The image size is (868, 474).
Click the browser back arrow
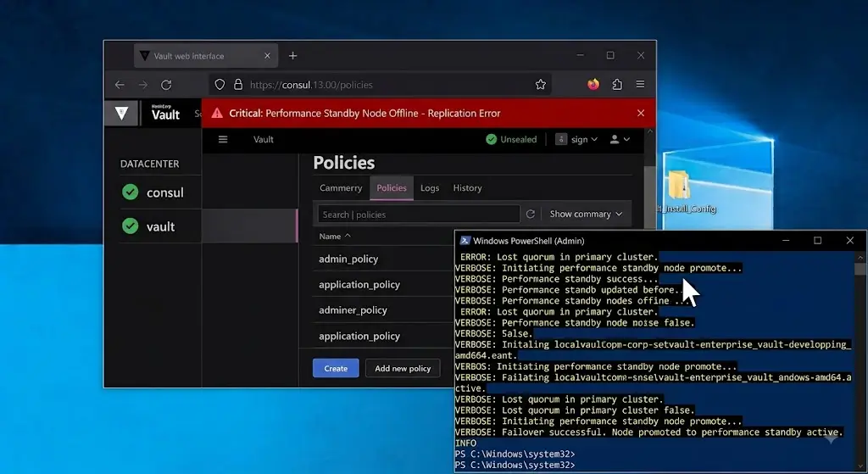point(120,85)
